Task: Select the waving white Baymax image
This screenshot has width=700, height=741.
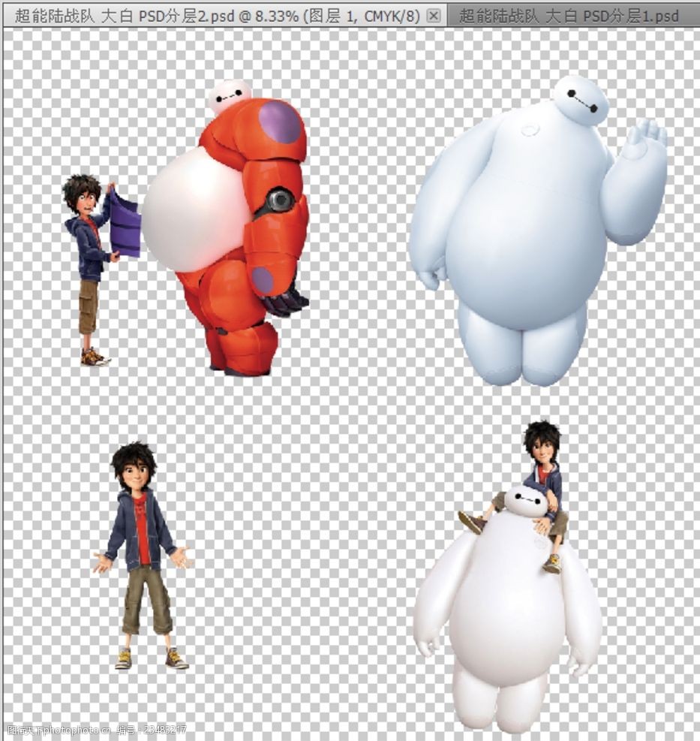Action: pyautogui.click(x=539, y=230)
